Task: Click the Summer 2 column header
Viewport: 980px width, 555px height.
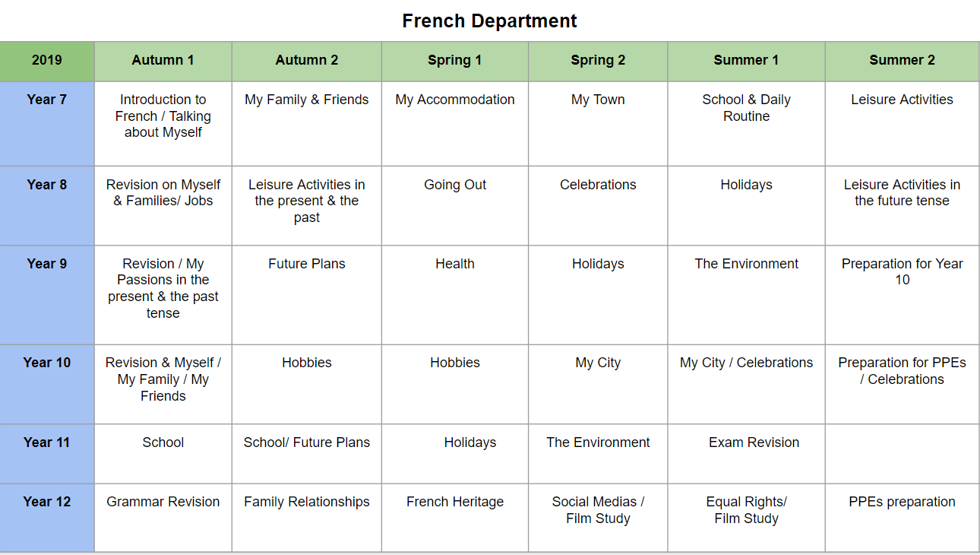Action: (902, 61)
